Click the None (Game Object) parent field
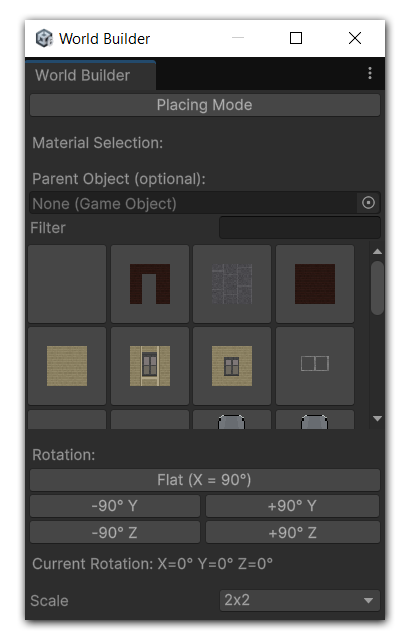This screenshot has height=640, width=410. 194,203
